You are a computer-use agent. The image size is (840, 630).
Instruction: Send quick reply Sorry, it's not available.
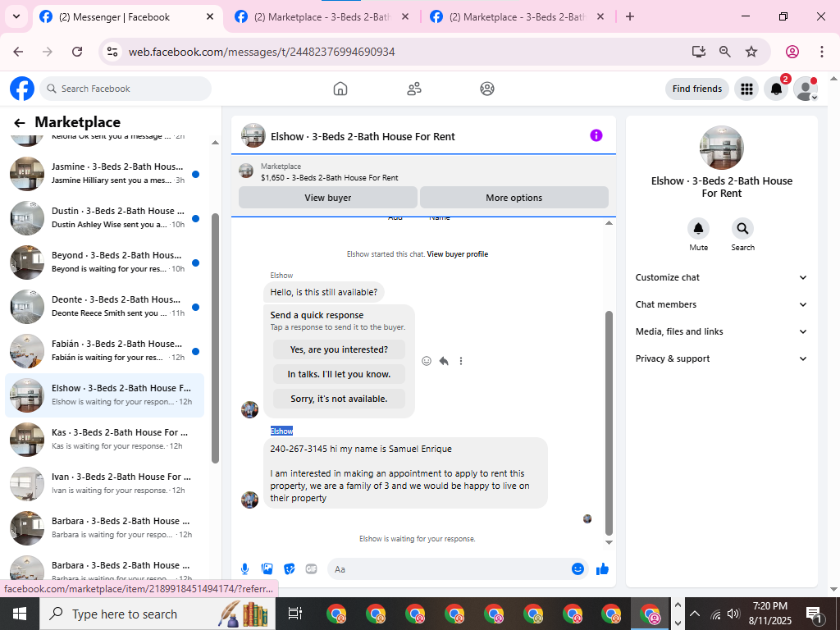pyautogui.click(x=339, y=399)
